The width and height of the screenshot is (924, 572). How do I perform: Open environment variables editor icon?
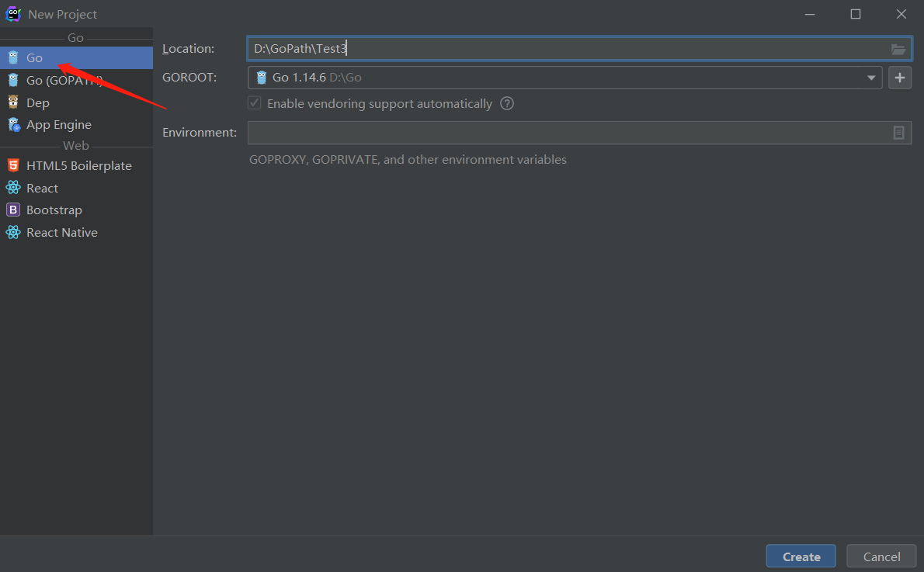point(898,133)
